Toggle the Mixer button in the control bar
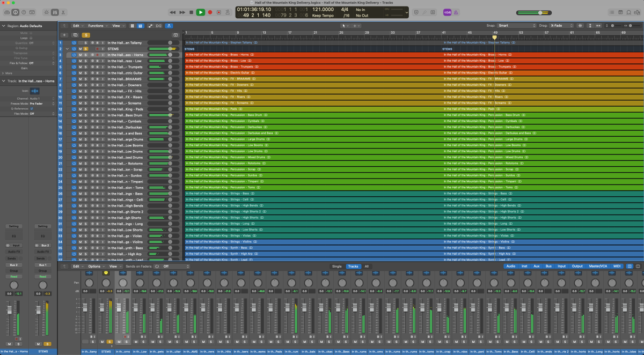 coord(55,12)
